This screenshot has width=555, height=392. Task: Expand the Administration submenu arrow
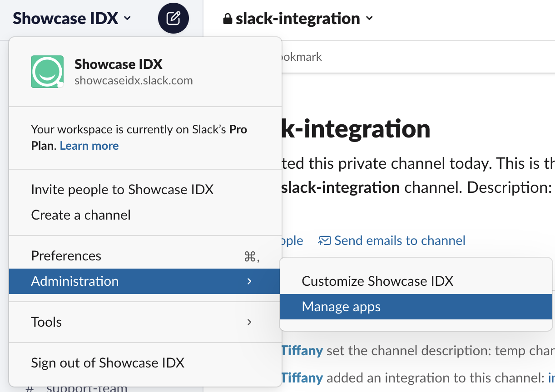tap(249, 281)
